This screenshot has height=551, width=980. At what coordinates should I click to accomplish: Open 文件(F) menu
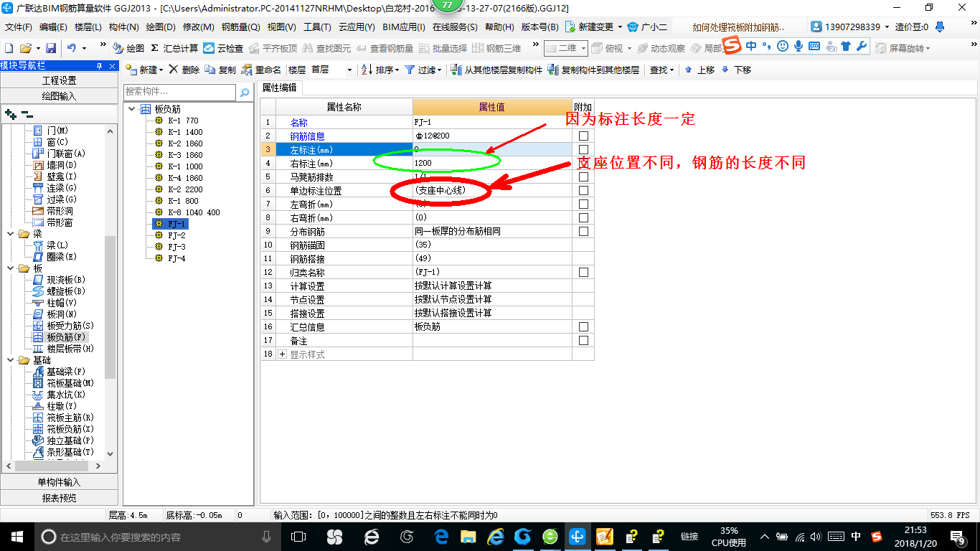point(19,27)
